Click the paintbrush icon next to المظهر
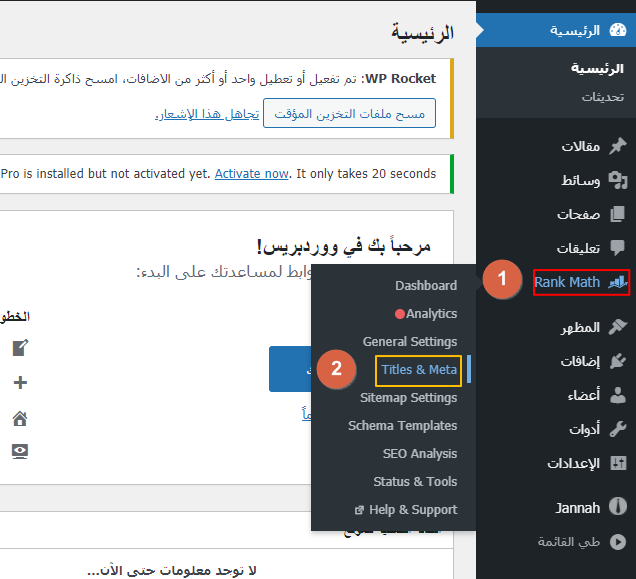 (617, 327)
